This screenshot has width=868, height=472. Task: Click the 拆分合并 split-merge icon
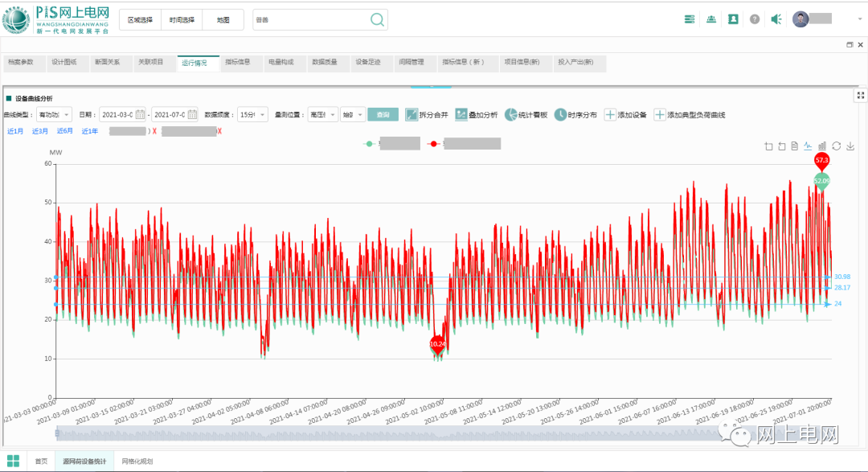[411, 115]
